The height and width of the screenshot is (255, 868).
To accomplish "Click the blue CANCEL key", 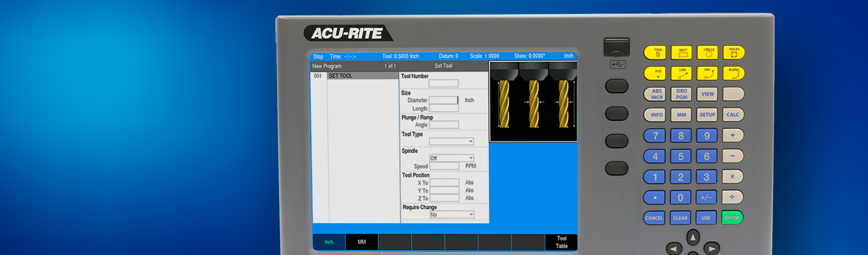I will click(x=654, y=218).
